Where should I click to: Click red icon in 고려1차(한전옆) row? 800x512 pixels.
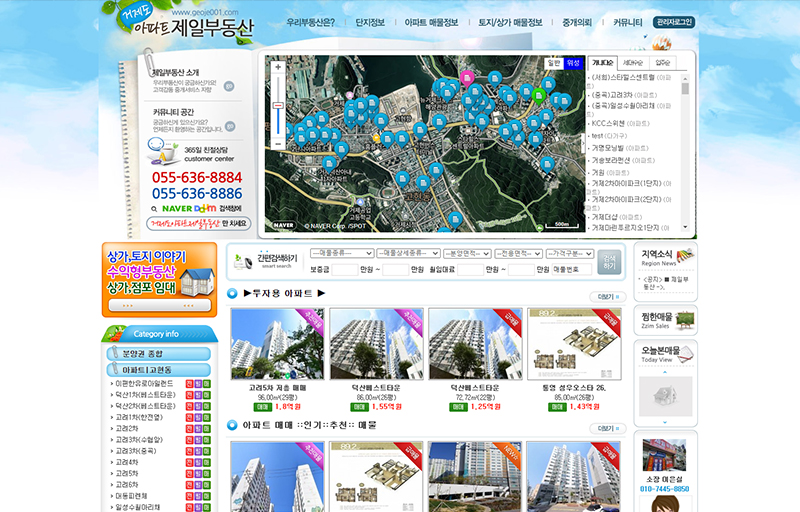[189, 418]
